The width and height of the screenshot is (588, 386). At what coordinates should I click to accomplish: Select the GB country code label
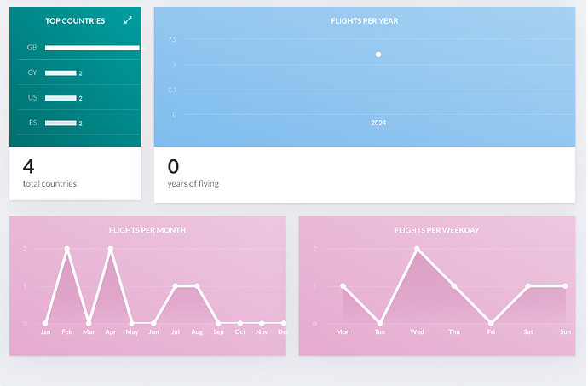coord(32,47)
